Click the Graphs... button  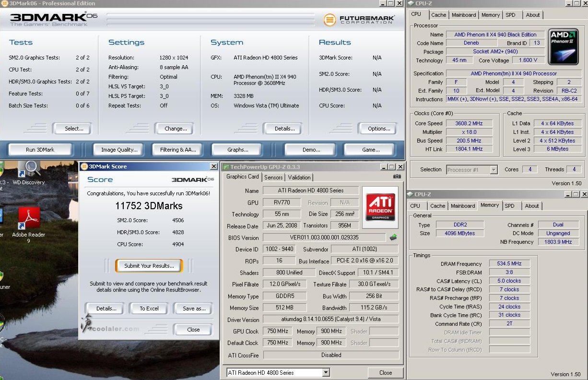[x=238, y=150]
